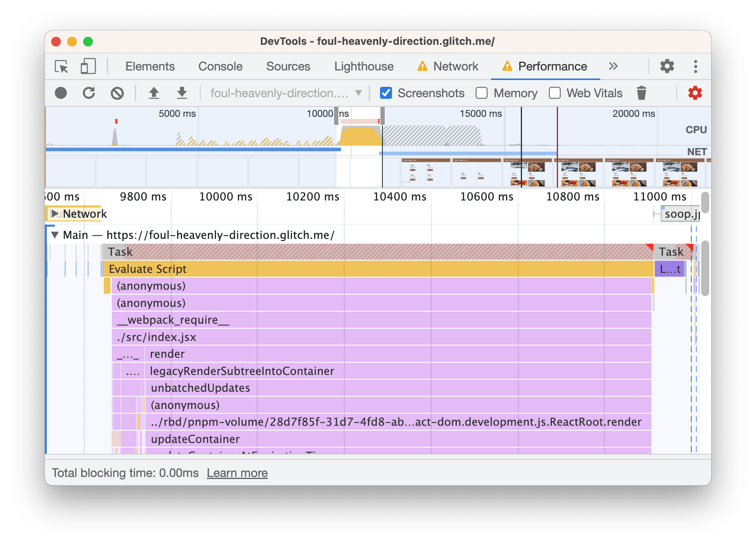Click the Total blocking time status text

tap(125, 473)
